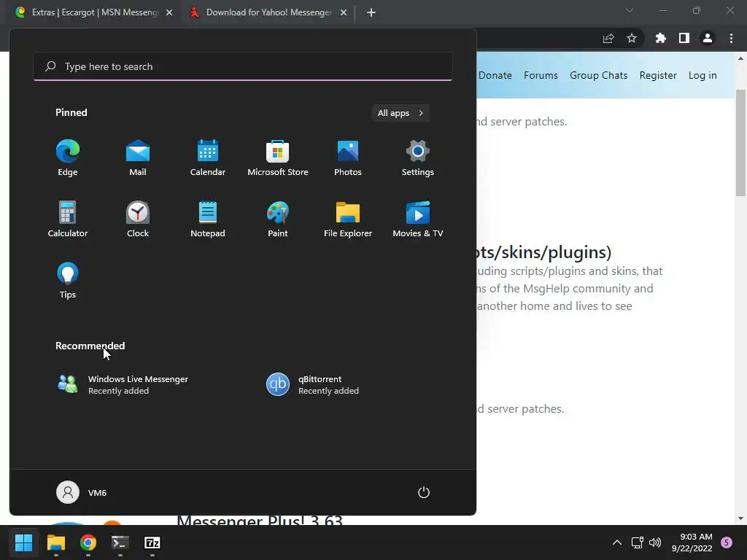Open Movies & TV app
The width and height of the screenshot is (747, 560).
(x=418, y=219)
